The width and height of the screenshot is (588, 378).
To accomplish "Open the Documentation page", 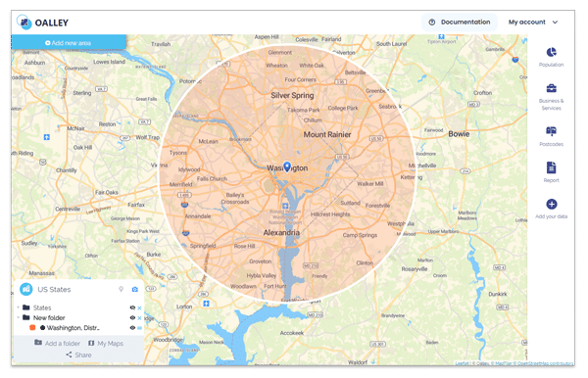I will click(x=460, y=23).
